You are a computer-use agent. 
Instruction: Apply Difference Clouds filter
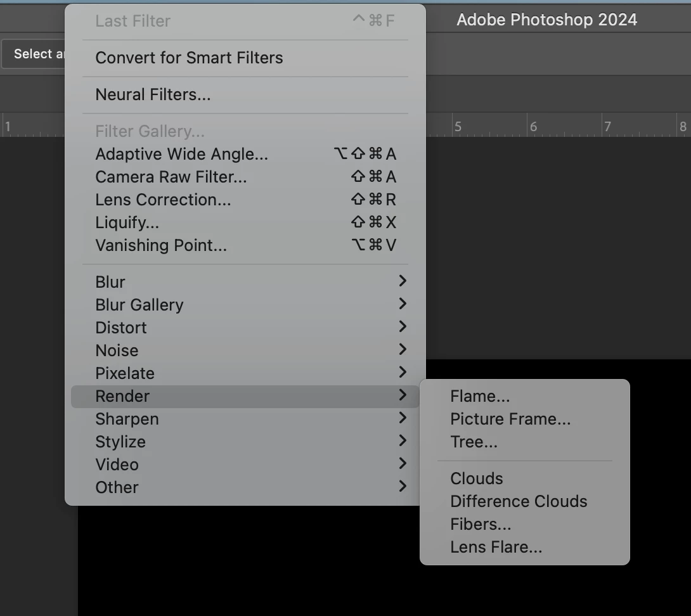click(525, 501)
